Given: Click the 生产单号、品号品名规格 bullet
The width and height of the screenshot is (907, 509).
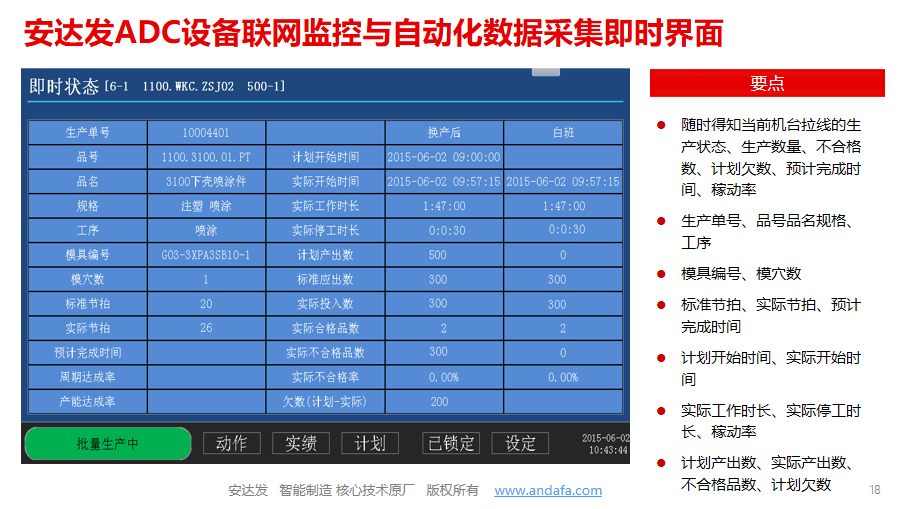Looking at the screenshot, I should point(766,231).
